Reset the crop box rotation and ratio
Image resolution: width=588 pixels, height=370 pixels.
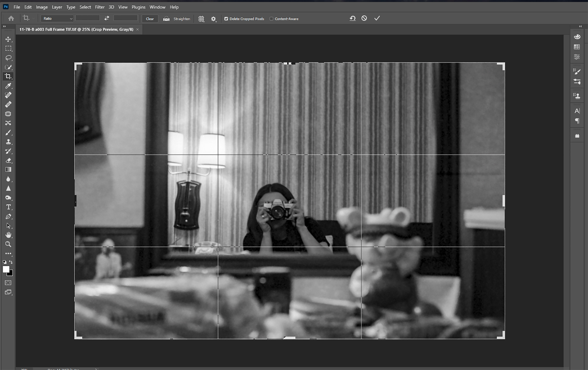point(353,18)
